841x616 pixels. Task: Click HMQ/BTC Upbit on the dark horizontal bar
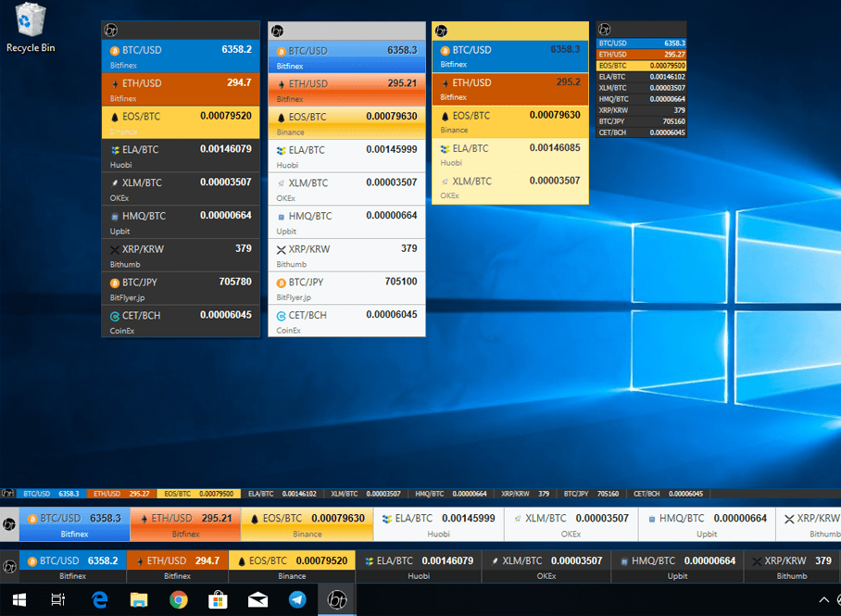tap(677, 566)
